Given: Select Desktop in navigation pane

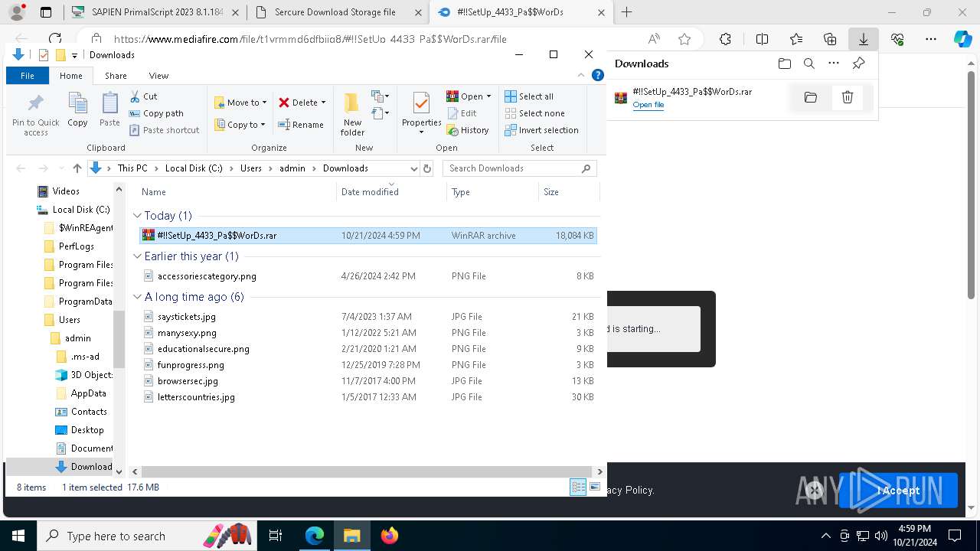Looking at the screenshot, I should [x=87, y=430].
